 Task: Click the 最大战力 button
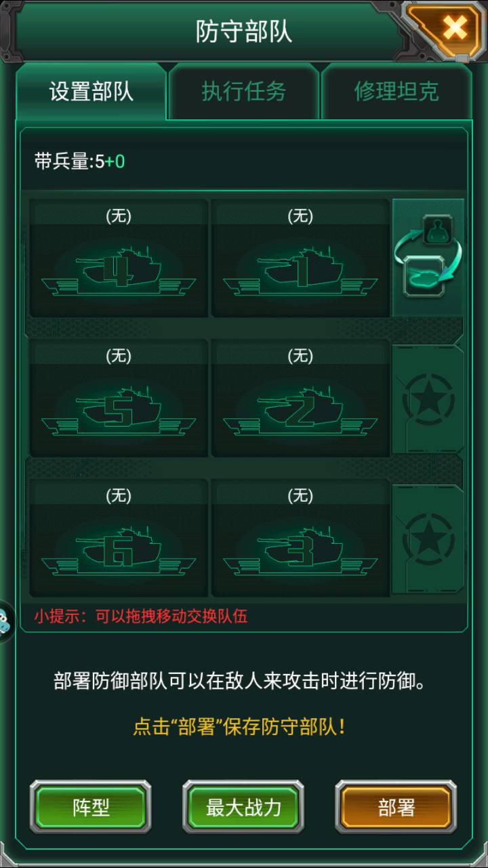[x=243, y=807]
